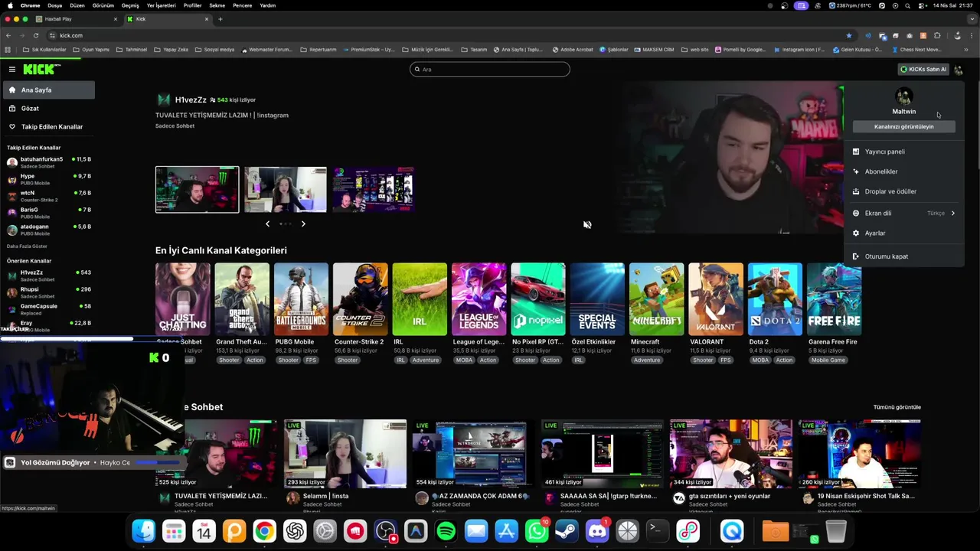Open the Tahminsel bookmarks folder
The height and width of the screenshot is (551, 980).
(132, 50)
